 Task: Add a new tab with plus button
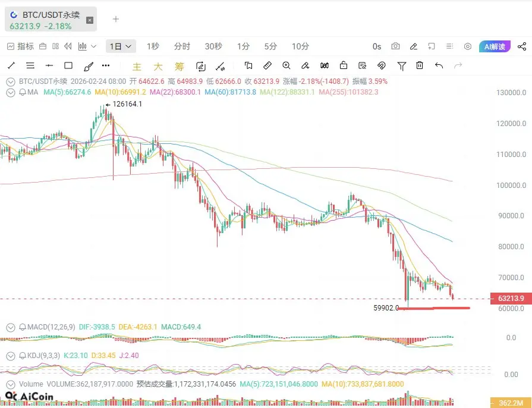click(116, 19)
